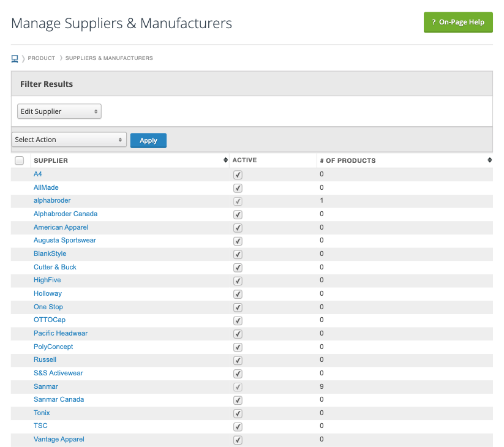Open the Pacific Headwear link
Image resolution: width=504 pixels, height=447 pixels.
pos(61,333)
